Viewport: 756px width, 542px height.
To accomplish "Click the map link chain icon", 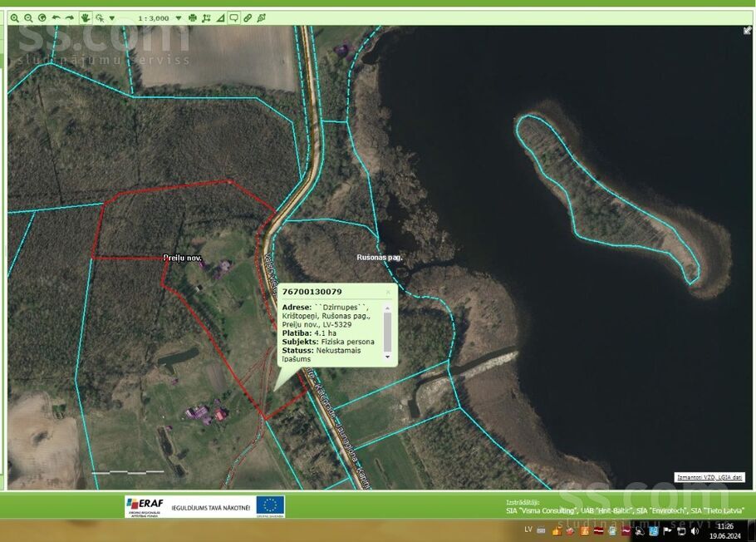I will tap(248, 17).
